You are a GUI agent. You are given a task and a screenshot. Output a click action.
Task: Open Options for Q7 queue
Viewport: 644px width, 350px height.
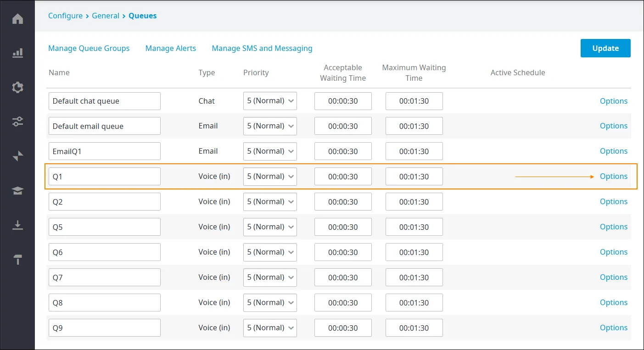point(614,278)
